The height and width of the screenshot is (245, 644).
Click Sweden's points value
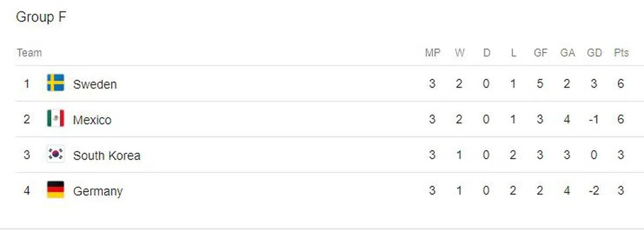[621, 84]
